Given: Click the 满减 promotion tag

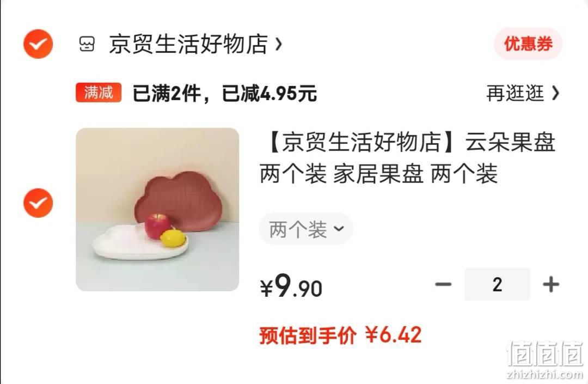Looking at the screenshot, I should (x=98, y=93).
